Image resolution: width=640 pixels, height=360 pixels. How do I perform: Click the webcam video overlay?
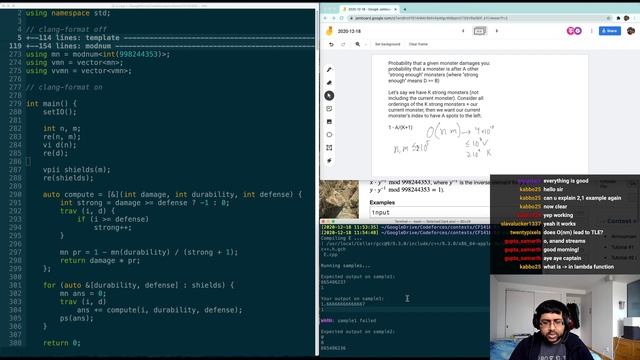tap(565, 317)
